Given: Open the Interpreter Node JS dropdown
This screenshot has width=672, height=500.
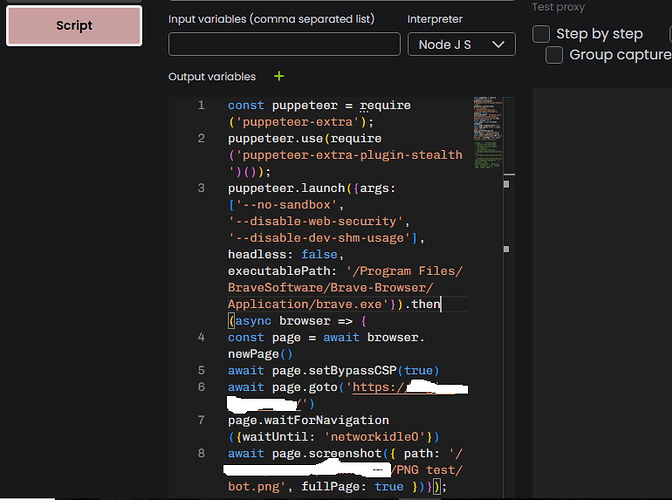Looking at the screenshot, I should pyautogui.click(x=461, y=44).
